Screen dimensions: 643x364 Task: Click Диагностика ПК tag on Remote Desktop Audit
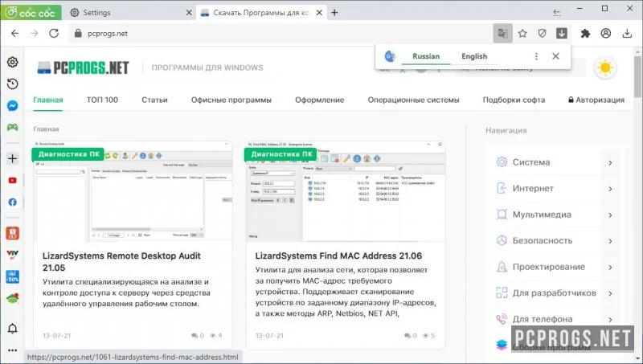coord(68,154)
